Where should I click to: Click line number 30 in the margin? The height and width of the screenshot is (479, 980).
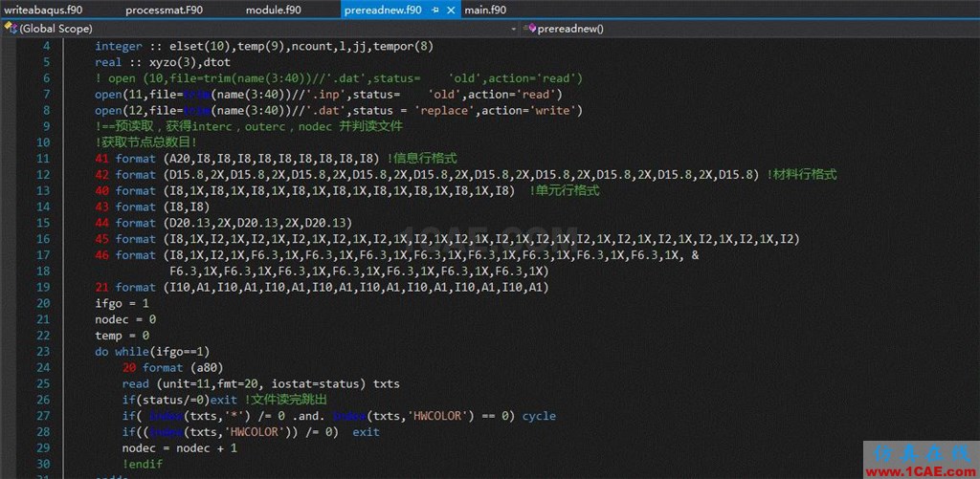(x=44, y=464)
